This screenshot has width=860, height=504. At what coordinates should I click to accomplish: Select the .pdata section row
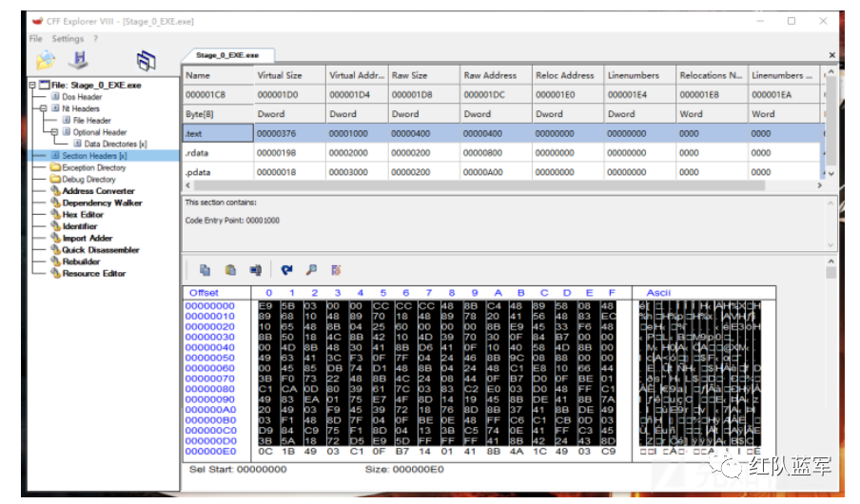(501, 172)
